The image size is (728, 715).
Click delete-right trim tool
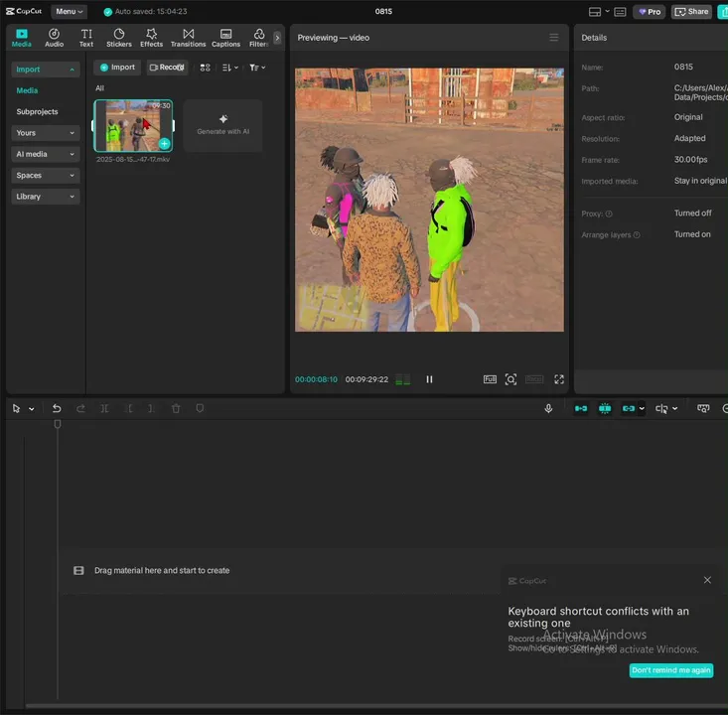[x=151, y=408]
